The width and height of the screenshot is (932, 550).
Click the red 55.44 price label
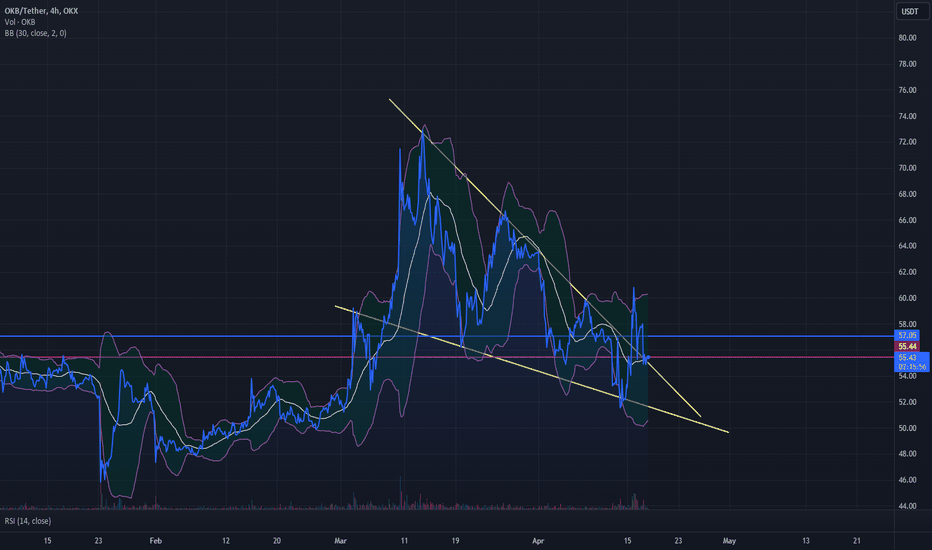point(907,346)
